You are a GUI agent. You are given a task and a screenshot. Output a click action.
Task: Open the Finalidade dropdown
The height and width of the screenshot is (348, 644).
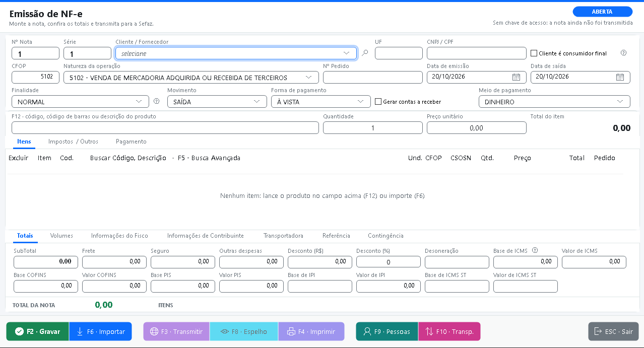coord(80,101)
